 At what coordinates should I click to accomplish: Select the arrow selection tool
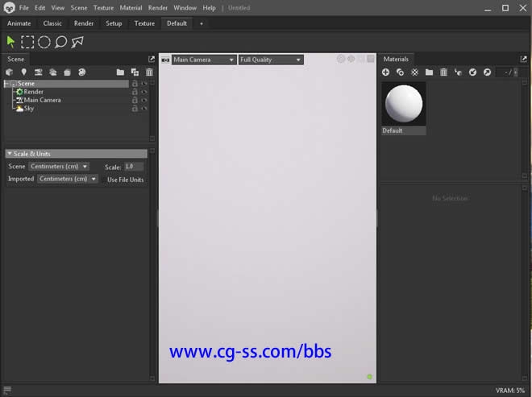coord(11,42)
